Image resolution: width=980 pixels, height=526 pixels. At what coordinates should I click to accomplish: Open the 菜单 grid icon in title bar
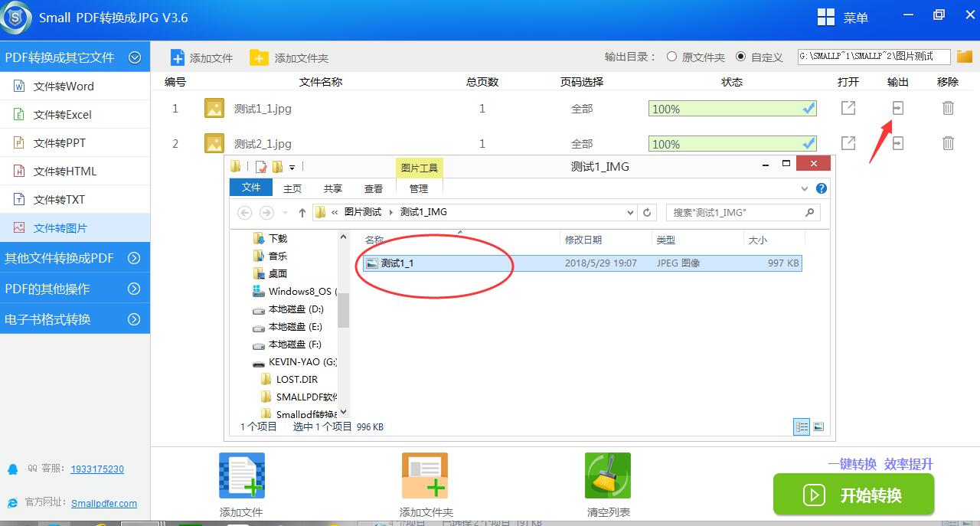[x=826, y=17]
